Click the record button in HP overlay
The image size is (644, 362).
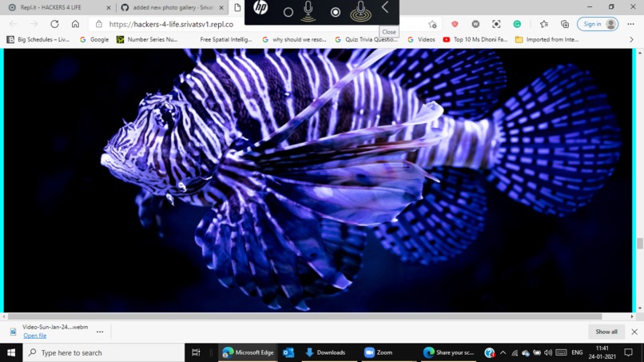pyautogui.click(x=288, y=12)
